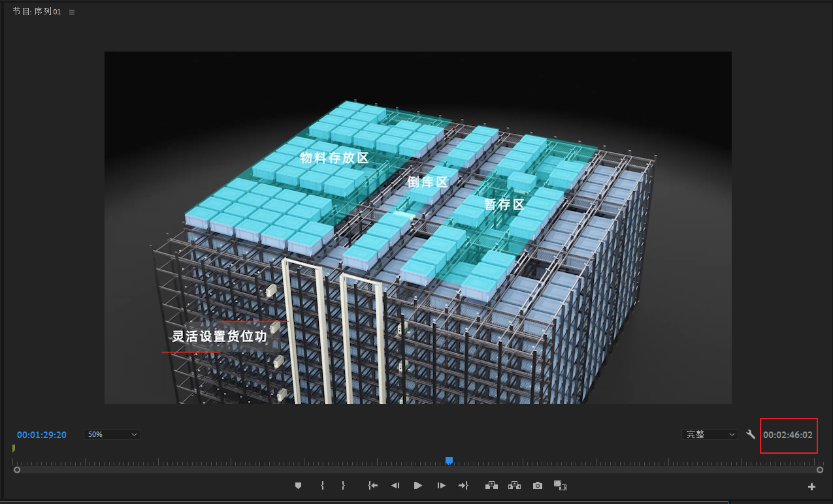Click the Extract button
The image size is (833, 504).
(514, 486)
